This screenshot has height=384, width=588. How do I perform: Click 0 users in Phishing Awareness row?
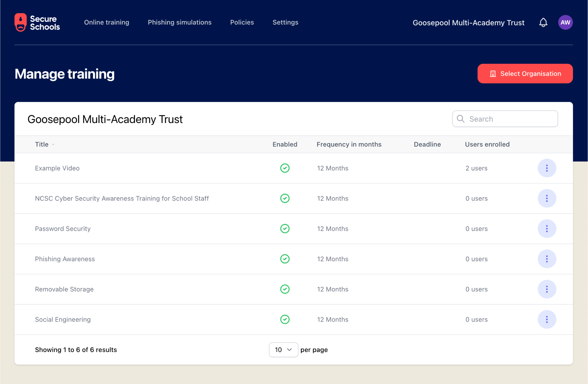click(x=476, y=259)
